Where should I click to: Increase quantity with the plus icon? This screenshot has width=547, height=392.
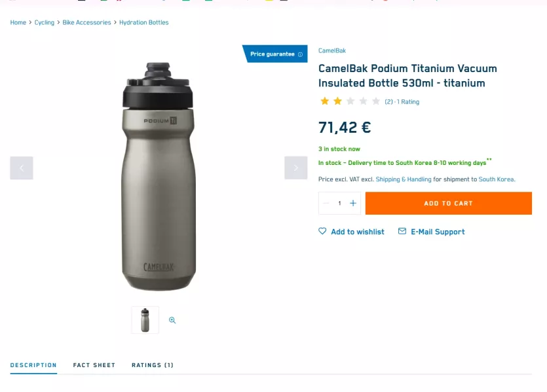(x=353, y=203)
